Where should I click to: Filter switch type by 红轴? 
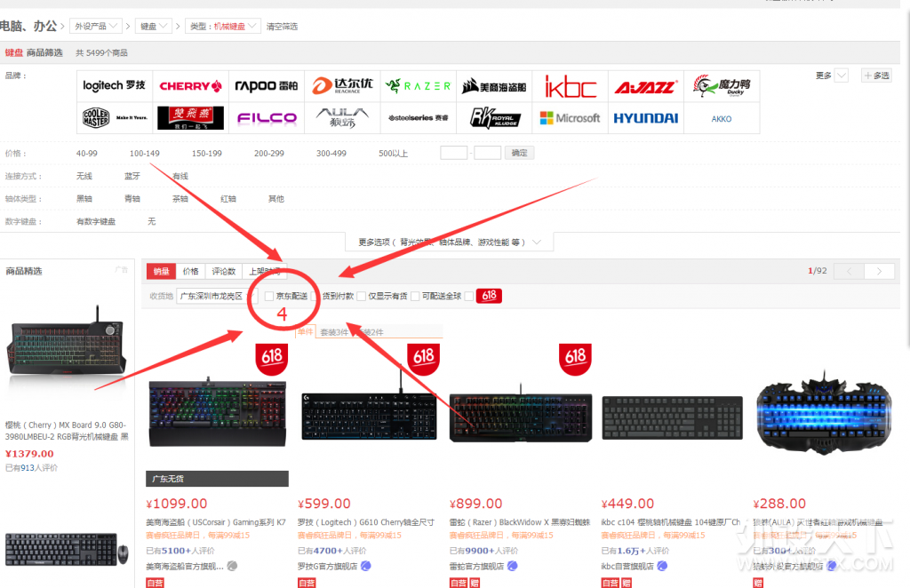228,199
